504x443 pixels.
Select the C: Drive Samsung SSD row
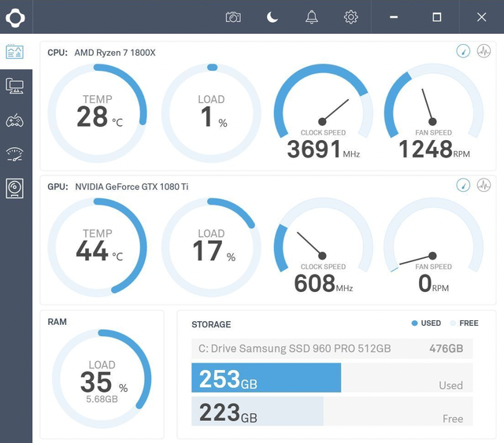(x=332, y=349)
